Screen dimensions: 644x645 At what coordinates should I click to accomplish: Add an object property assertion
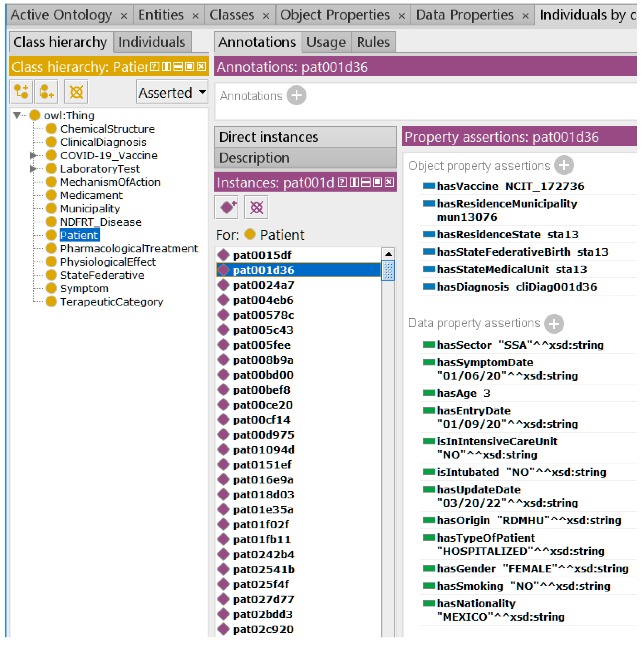[x=564, y=165]
